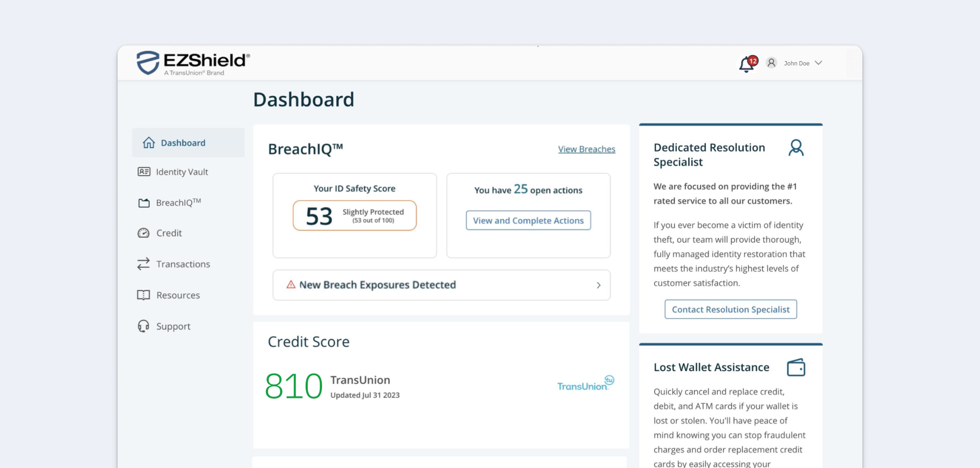Click the John Doe avatar icon

click(771, 63)
